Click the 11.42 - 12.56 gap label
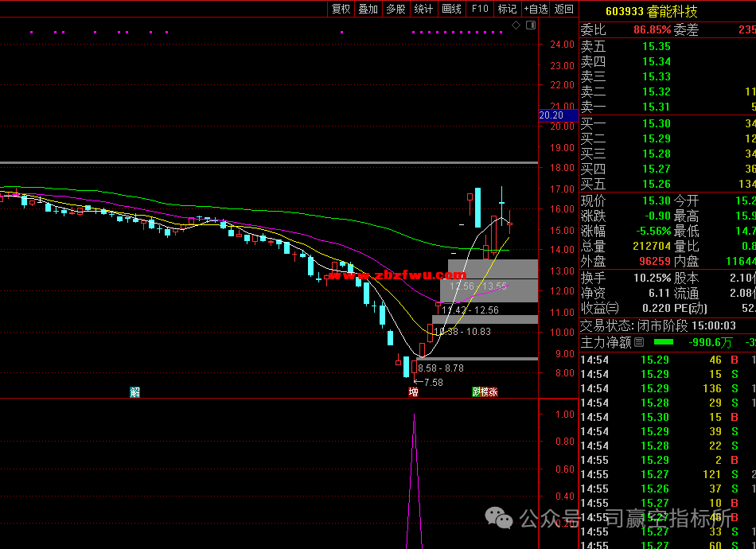The image size is (756, 549). pos(470,310)
